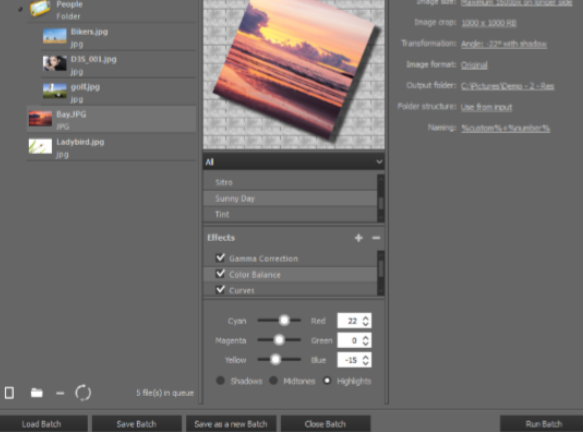Decrease Red value with down stepper arrow

click(365, 324)
